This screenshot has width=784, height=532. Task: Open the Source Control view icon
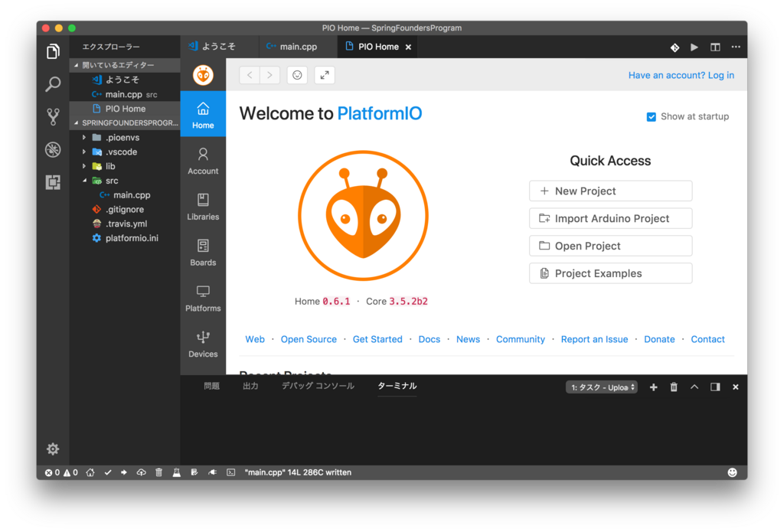pos(53,116)
